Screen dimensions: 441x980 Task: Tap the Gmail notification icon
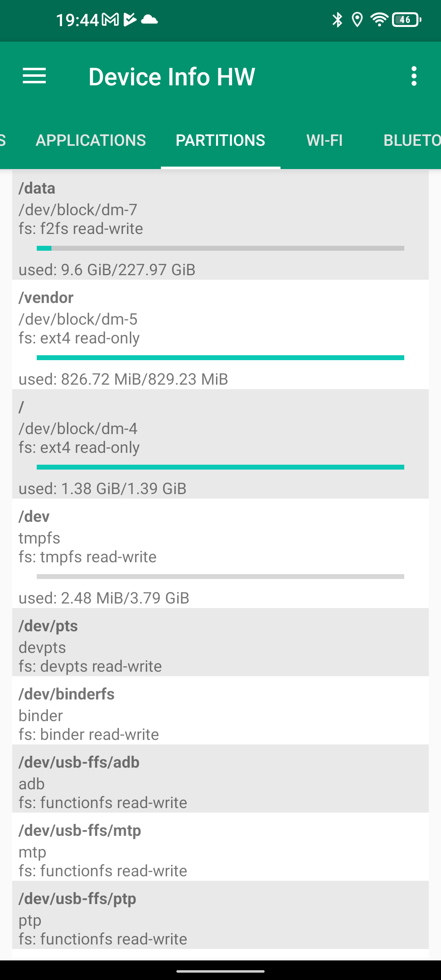110,20
